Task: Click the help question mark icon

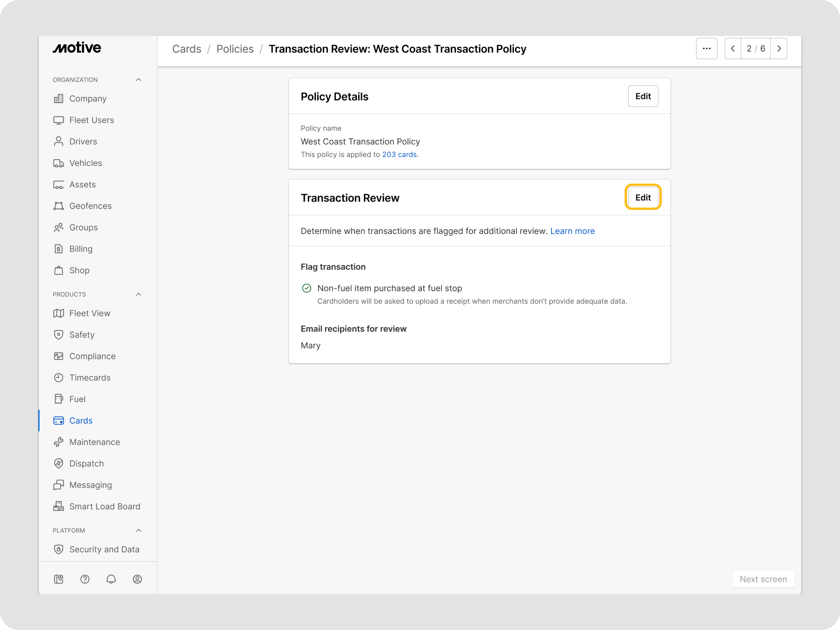Action: click(85, 579)
